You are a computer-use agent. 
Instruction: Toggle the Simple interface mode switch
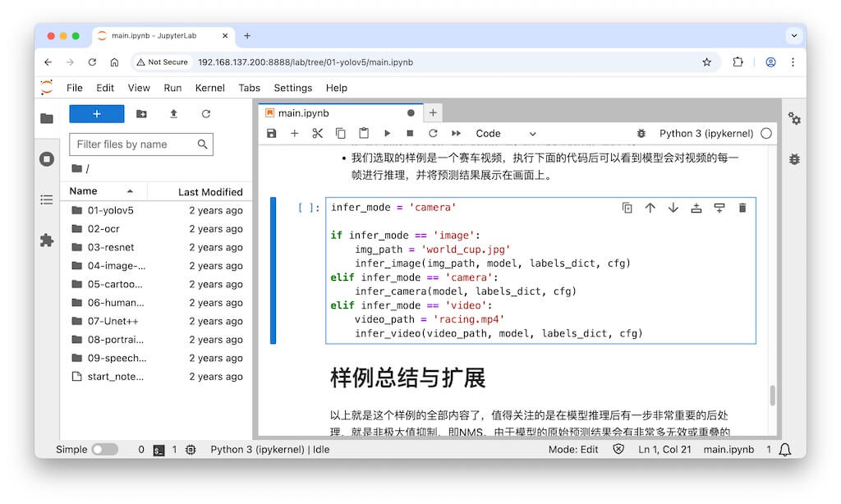click(x=104, y=450)
